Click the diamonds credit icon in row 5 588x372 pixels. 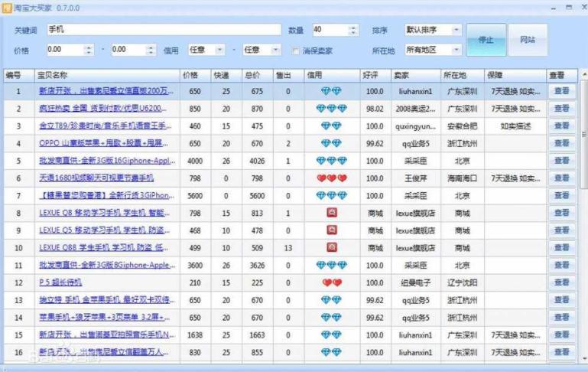click(x=332, y=161)
